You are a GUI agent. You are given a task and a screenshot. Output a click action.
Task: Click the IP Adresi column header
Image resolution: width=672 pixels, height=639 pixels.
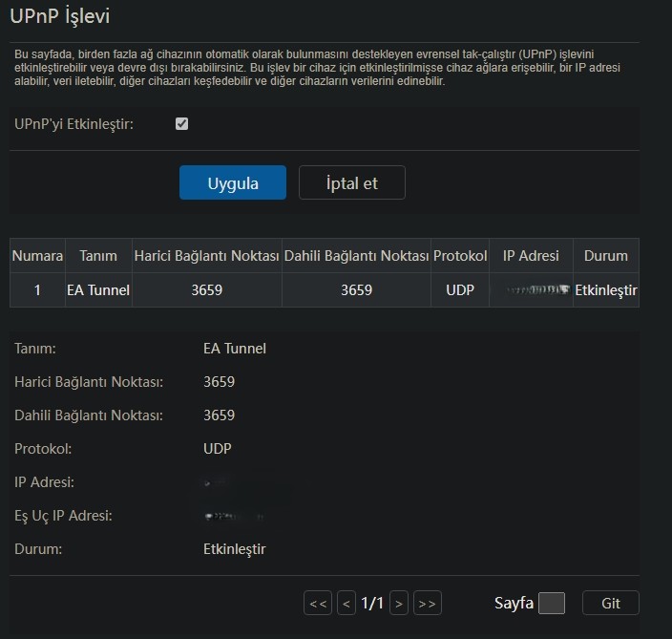point(531,256)
